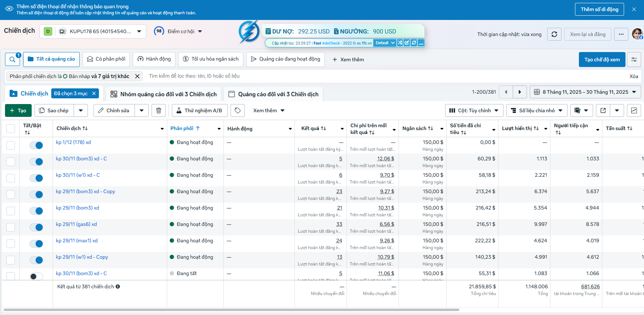644x315 pixels.
Task: Check the box for kp 29/11 (gas6) xd
Action: click(11, 227)
